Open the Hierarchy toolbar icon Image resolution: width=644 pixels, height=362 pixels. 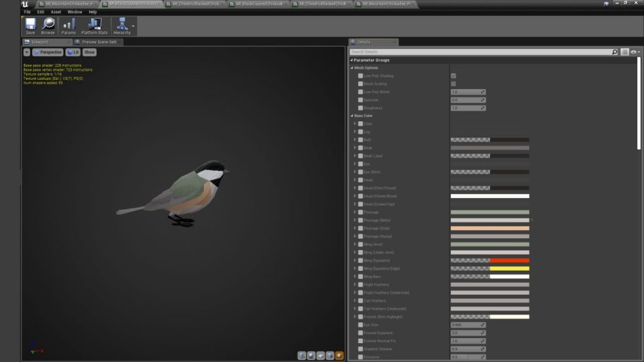(x=123, y=24)
